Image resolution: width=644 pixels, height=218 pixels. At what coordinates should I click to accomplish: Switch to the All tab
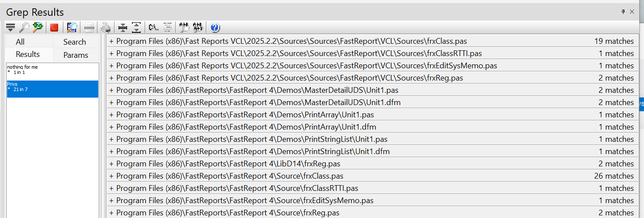coord(20,42)
